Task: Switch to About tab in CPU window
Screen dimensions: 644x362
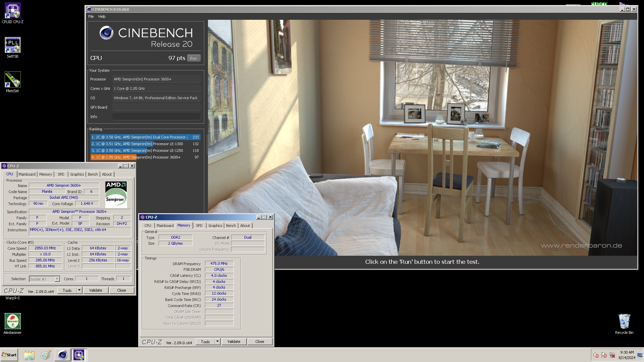Action: 107,174
